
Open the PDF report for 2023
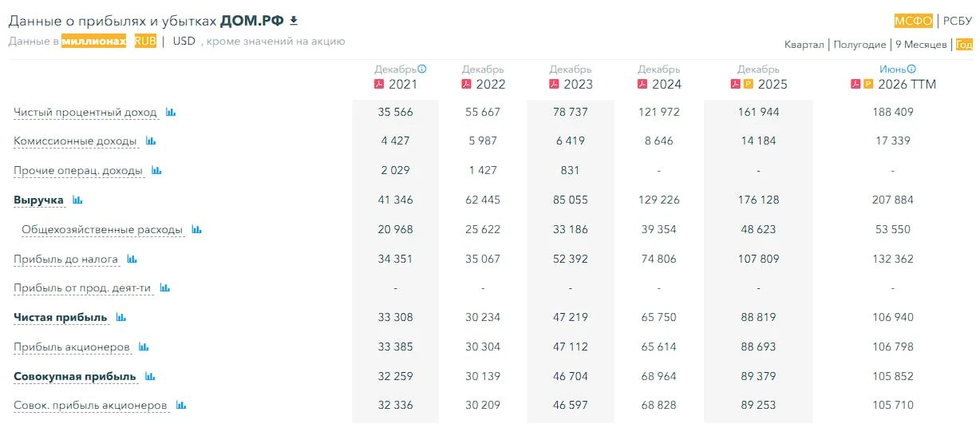coord(554,84)
